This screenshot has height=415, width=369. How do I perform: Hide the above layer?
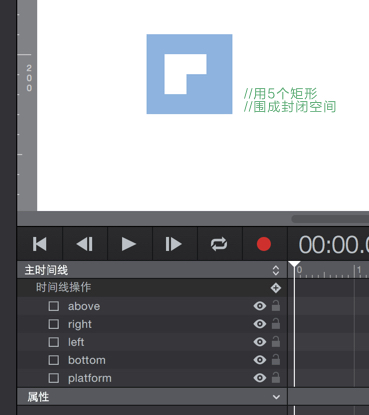pyautogui.click(x=260, y=306)
